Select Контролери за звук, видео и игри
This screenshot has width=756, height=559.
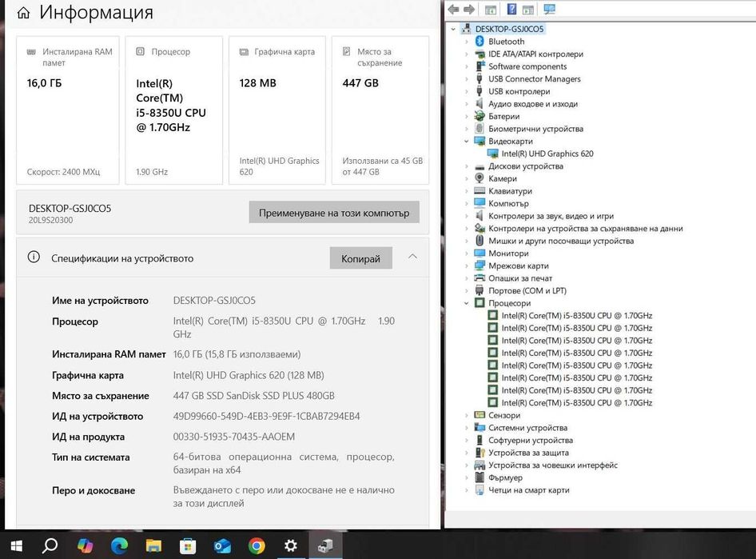551,216
